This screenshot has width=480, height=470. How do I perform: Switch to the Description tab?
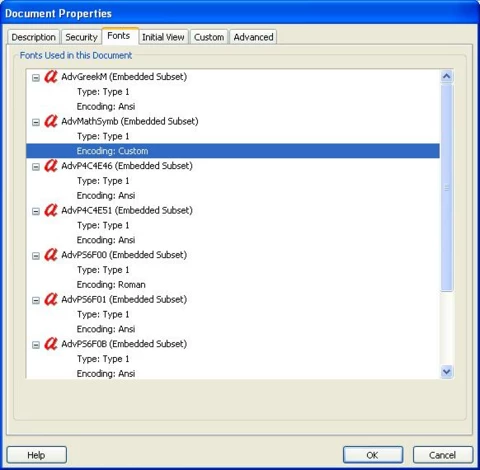coord(34,37)
